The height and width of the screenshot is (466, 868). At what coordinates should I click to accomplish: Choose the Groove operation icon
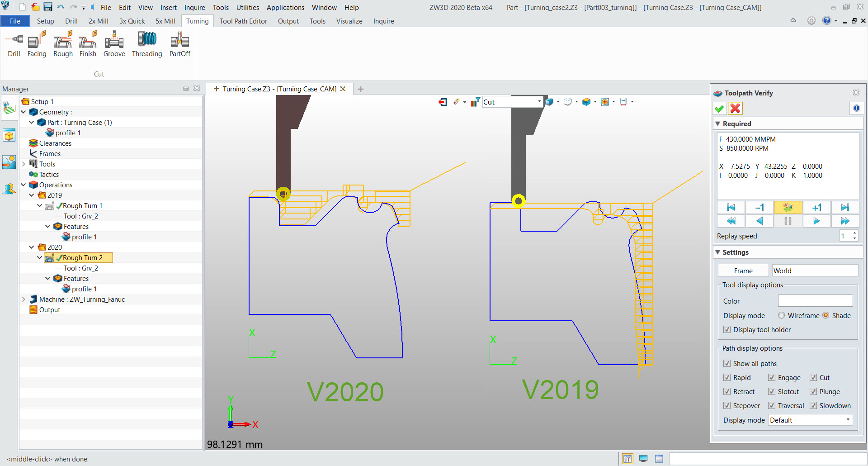pos(114,43)
